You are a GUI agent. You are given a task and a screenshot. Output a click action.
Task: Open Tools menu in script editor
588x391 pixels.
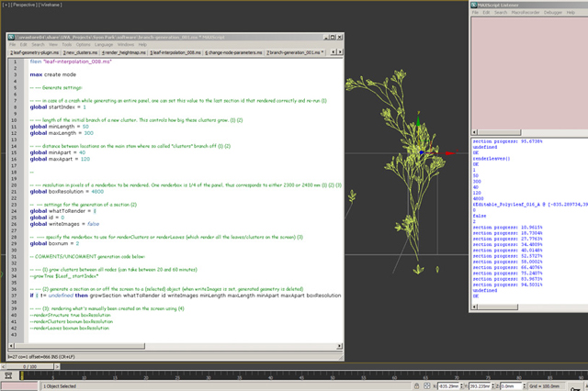(x=67, y=44)
